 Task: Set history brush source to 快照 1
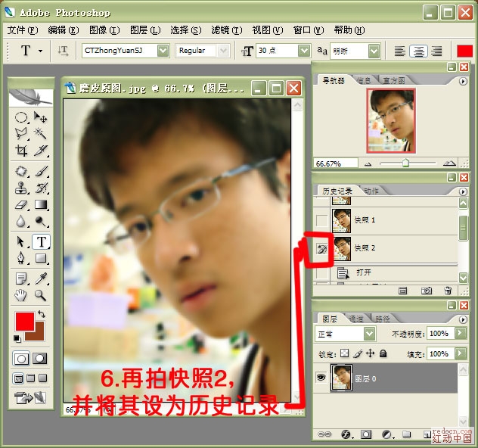coord(321,220)
